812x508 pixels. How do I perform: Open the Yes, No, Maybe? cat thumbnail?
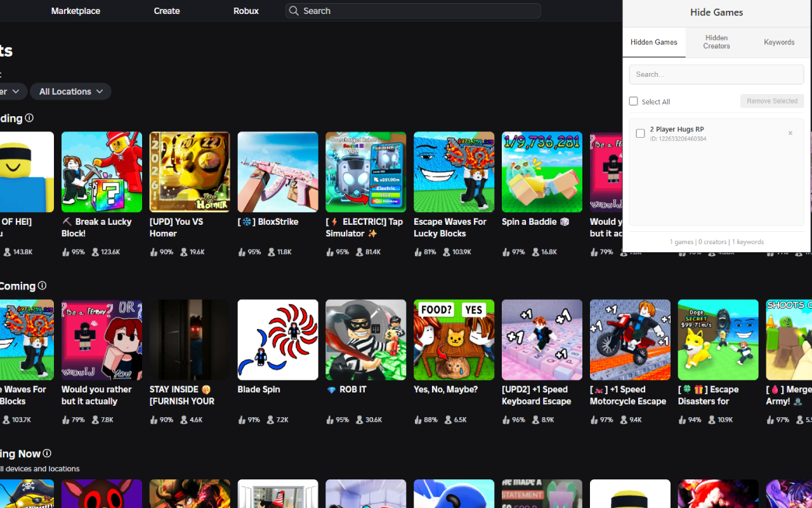point(454,340)
